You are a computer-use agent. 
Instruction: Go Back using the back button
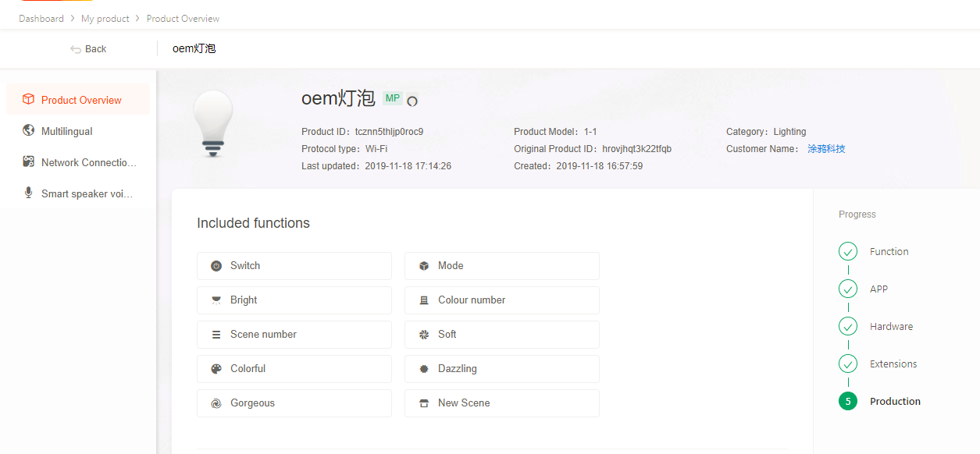(x=88, y=48)
